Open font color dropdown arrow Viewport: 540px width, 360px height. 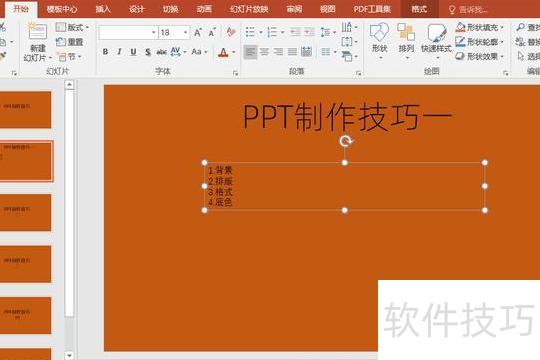(234, 52)
